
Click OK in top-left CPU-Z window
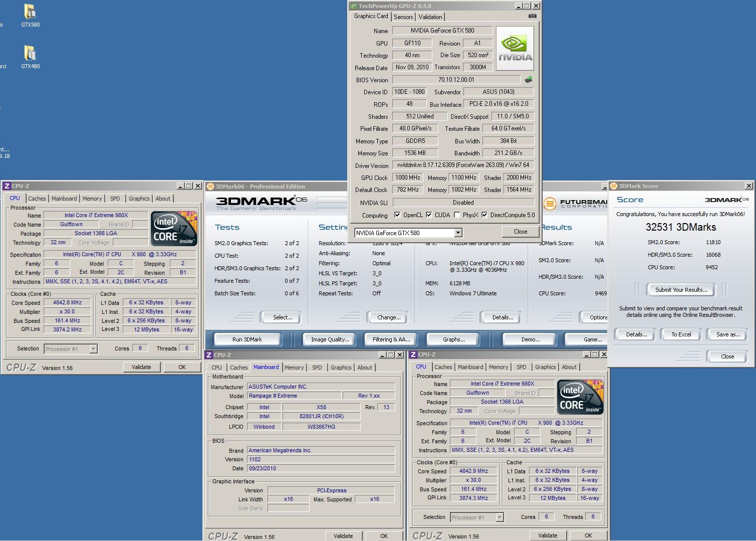(182, 367)
